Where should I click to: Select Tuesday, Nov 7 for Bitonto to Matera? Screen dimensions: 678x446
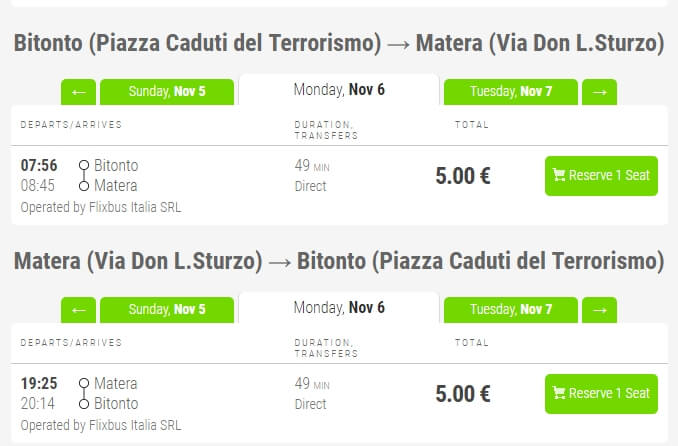pyautogui.click(x=511, y=92)
